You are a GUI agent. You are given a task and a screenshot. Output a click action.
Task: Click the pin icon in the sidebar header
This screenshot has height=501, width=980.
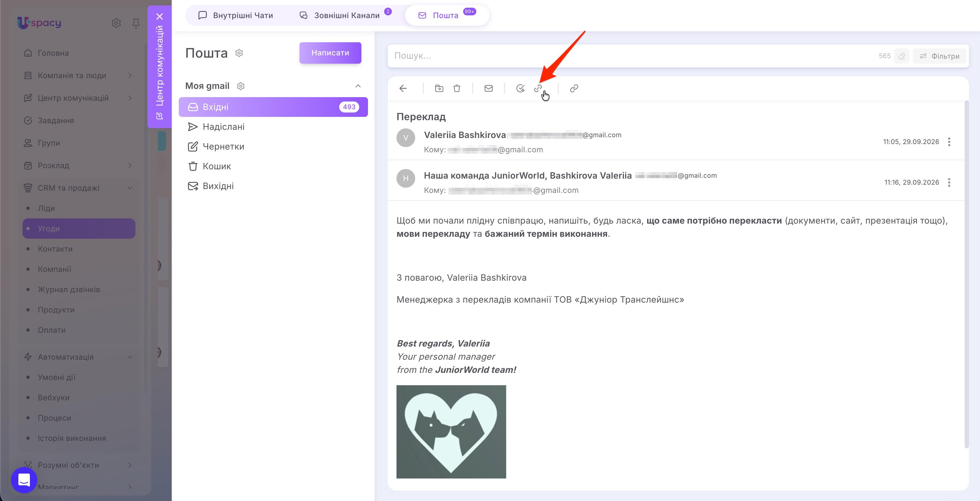(x=136, y=24)
